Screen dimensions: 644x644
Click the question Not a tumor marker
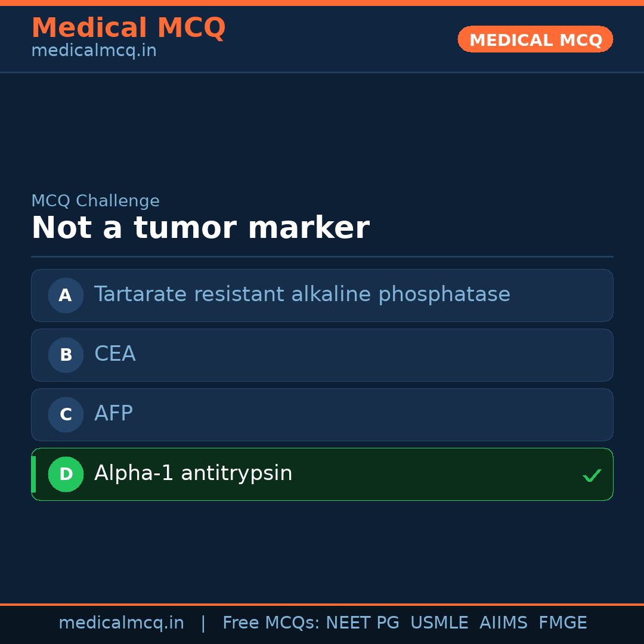(x=200, y=228)
